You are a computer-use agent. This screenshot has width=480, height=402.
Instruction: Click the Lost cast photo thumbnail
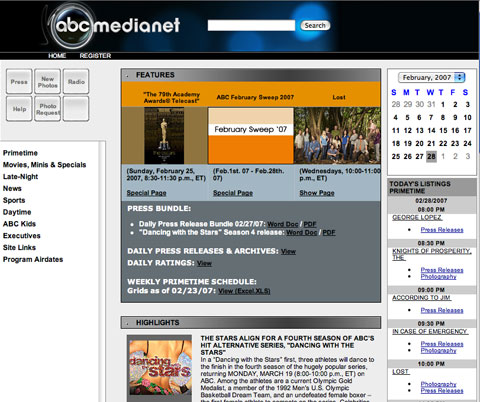pos(337,136)
